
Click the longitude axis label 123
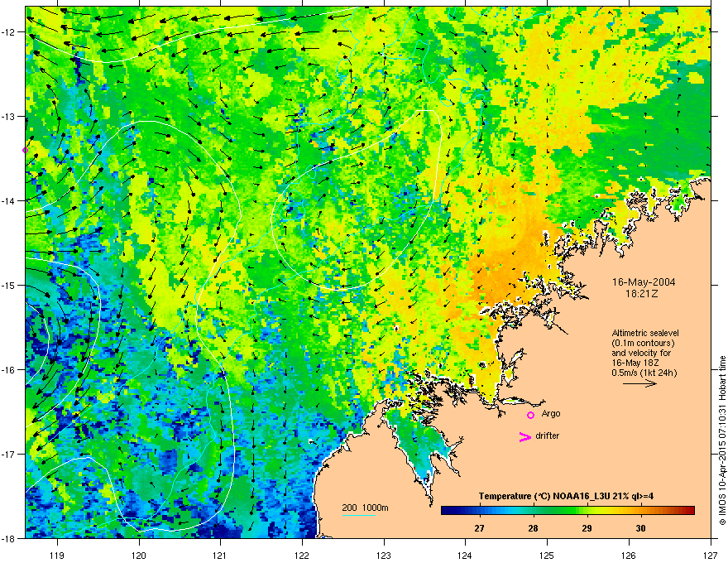[384, 555]
